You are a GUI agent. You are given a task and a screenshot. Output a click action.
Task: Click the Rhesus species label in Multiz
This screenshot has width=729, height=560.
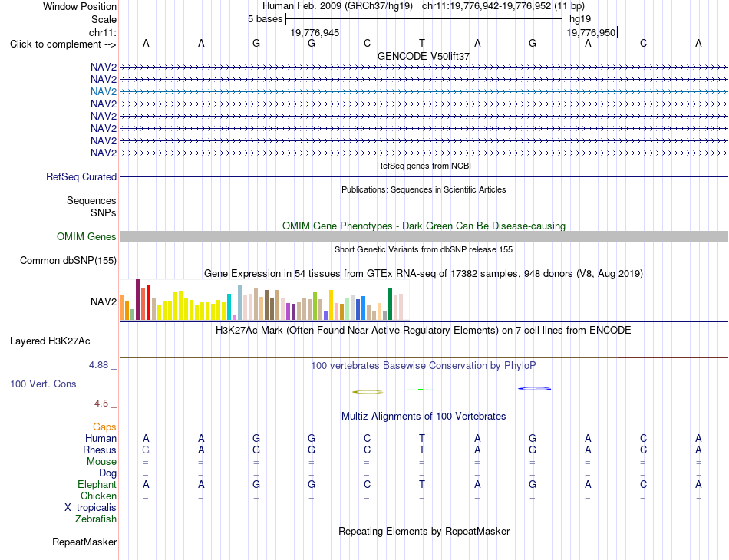(x=100, y=450)
